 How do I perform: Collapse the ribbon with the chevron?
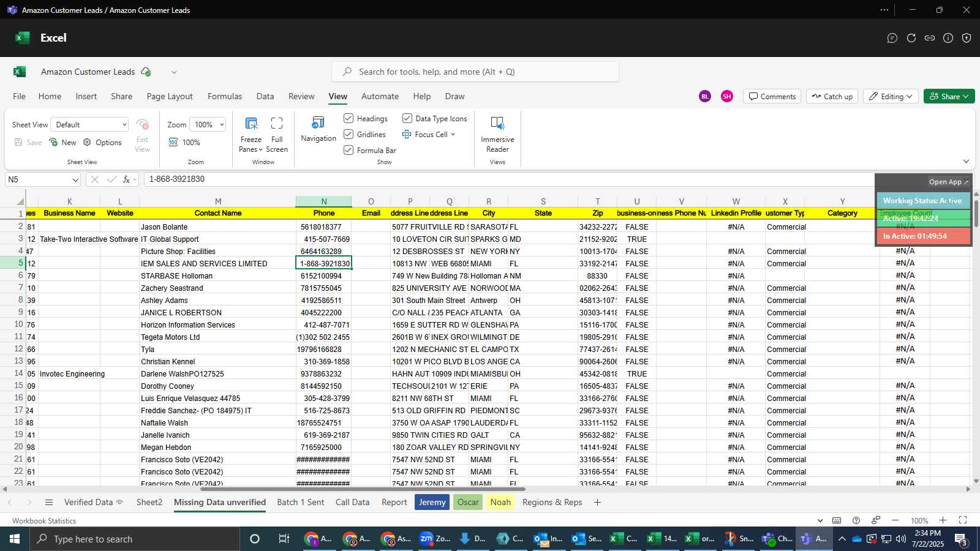pos(966,162)
